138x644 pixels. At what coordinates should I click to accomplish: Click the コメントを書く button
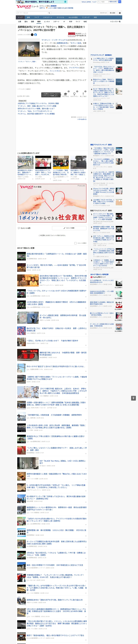coord(69,228)
